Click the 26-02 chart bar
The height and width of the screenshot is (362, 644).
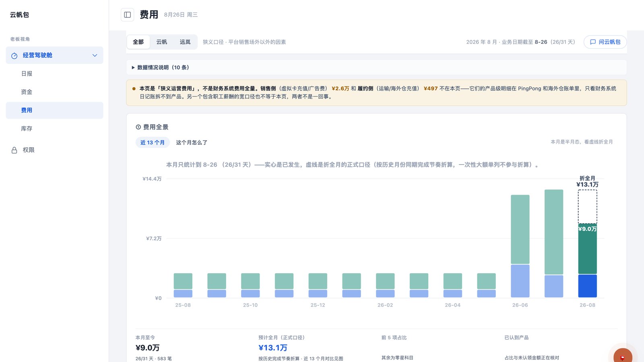coord(385,285)
